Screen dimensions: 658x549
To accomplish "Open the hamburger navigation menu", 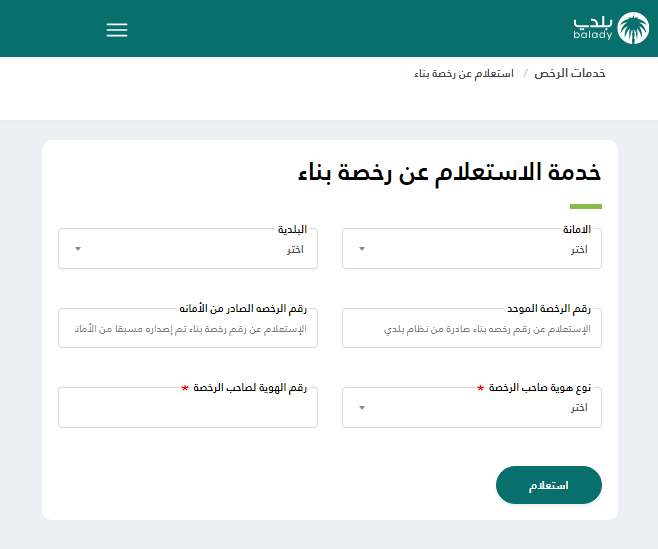I will coord(117,30).
